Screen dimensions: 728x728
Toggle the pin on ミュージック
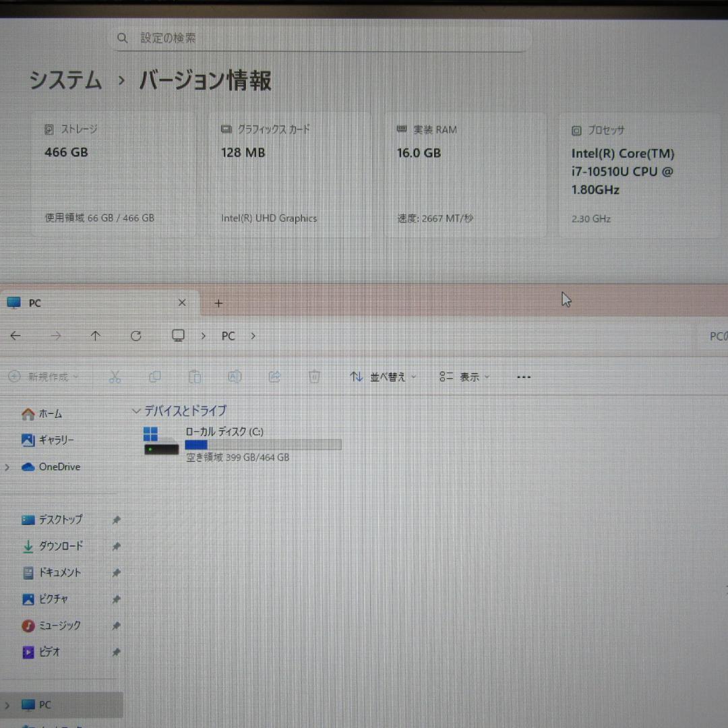pos(116,626)
